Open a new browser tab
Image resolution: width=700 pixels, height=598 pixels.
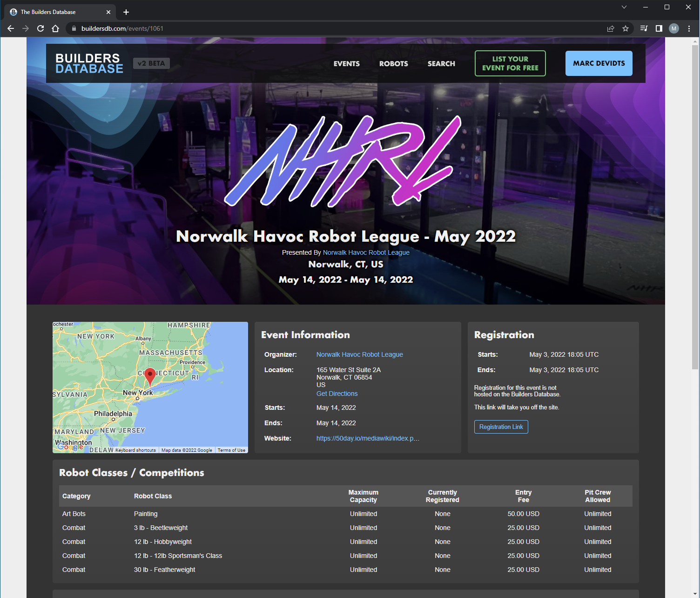[126, 12]
